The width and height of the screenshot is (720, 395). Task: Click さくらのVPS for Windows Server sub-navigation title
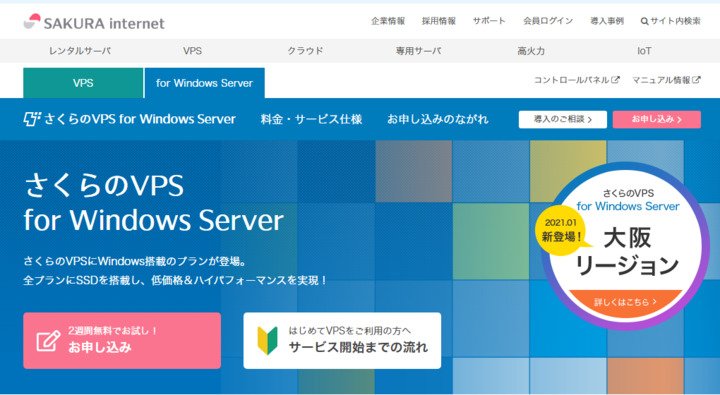pyautogui.click(x=129, y=119)
